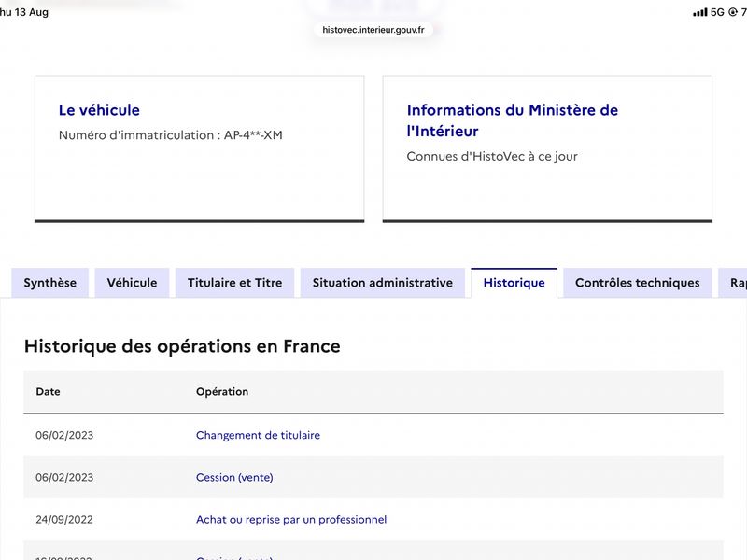Click the cellular signal strength icon

click(x=699, y=12)
